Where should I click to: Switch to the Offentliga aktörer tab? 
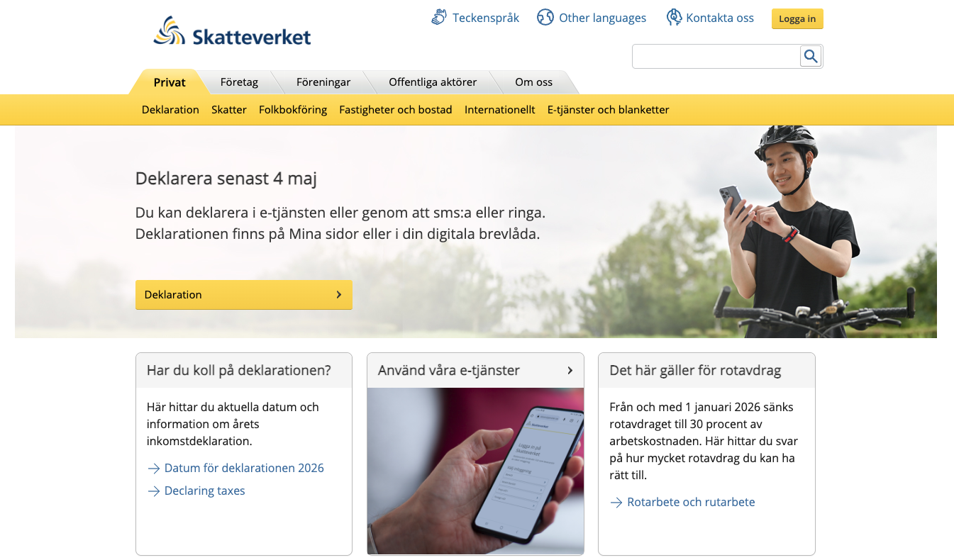[x=433, y=82]
